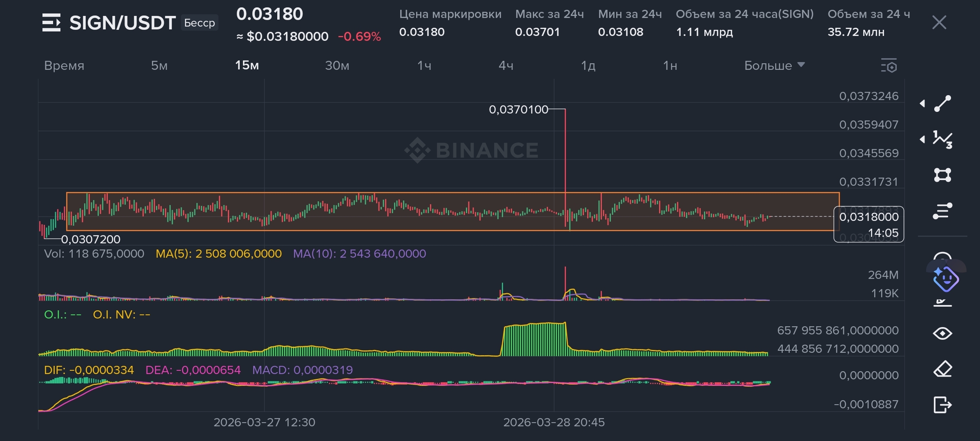Click the SIGN/USDT pair name
This screenshot has height=441, width=980.
[122, 23]
